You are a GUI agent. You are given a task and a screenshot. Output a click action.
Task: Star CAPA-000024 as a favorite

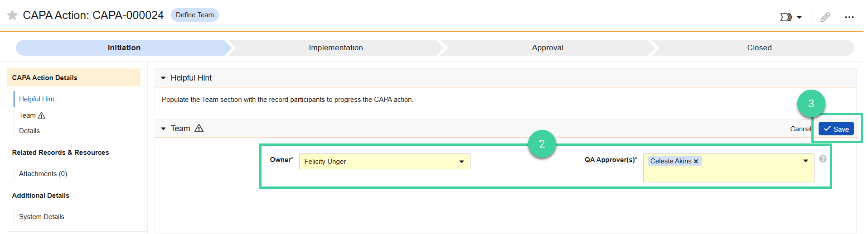pyautogui.click(x=13, y=15)
